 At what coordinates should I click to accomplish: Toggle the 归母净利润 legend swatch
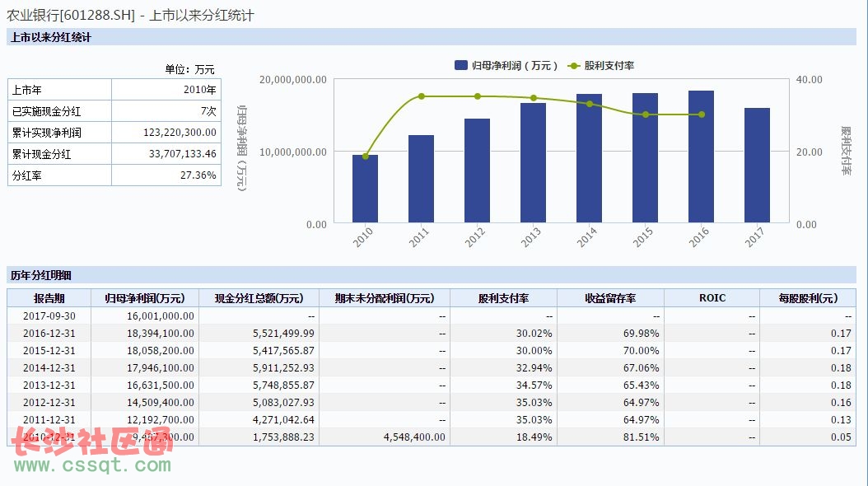pos(461,65)
